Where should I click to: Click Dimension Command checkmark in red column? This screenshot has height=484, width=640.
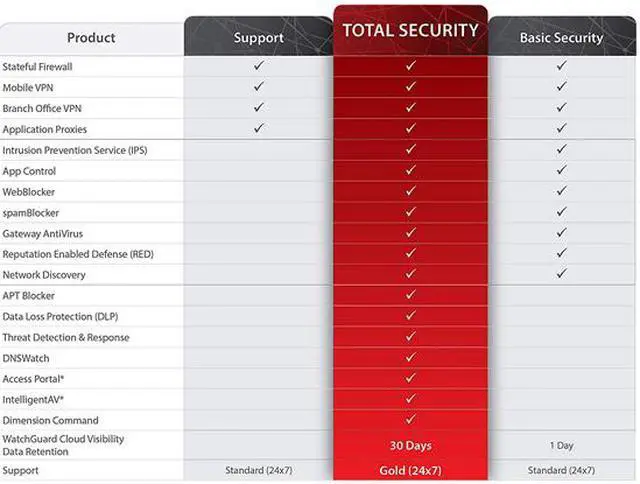(410, 420)
